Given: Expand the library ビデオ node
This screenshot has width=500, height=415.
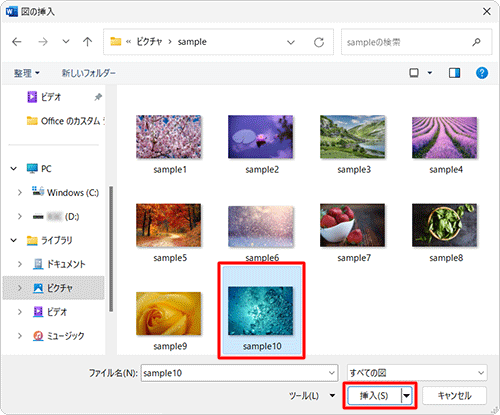Looking at the screenshot, I should click(20, 312).
